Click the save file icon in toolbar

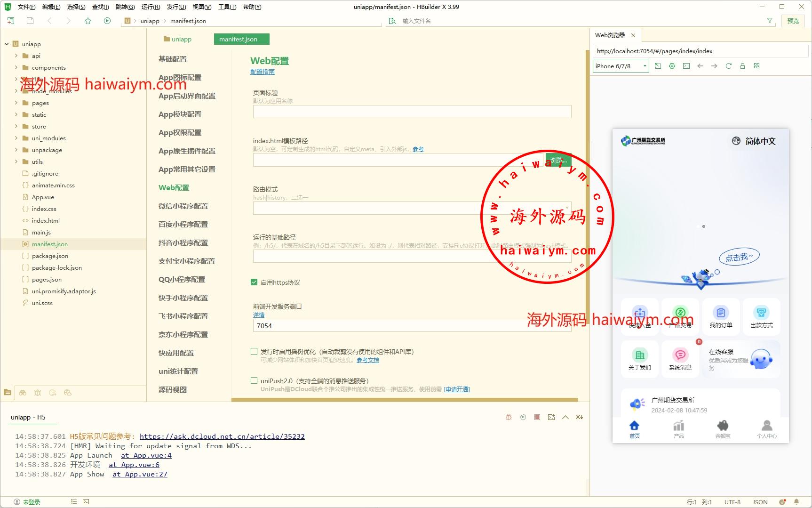point(30,21)
